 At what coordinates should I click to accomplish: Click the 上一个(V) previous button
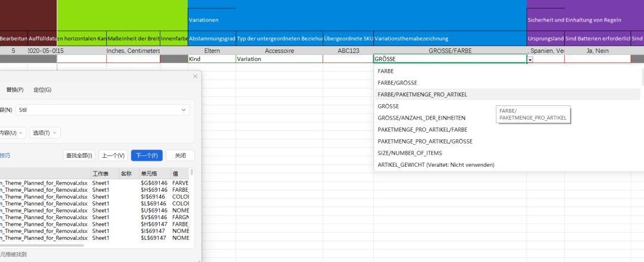pos(113,155)
